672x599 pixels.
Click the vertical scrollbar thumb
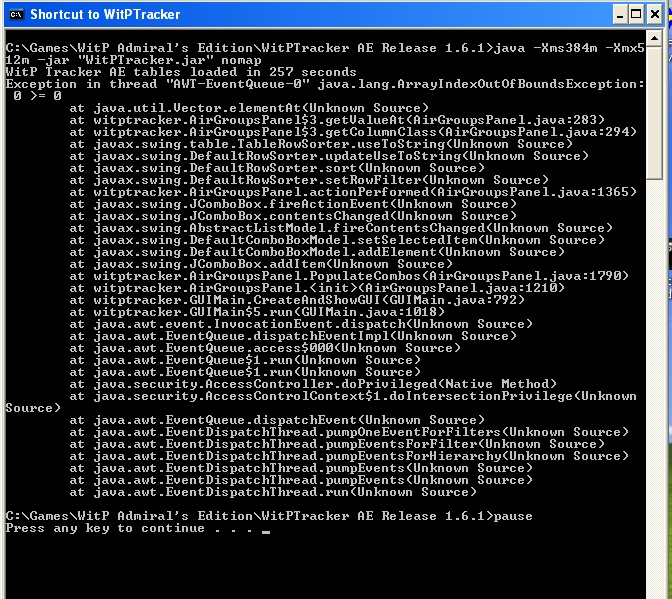point(654,114)
